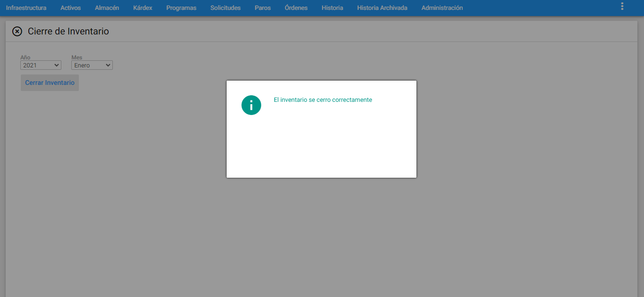Close the Cierre de Inventario panel
The height and width of the screenshot is (297, 644).
[x=17, y=32]
